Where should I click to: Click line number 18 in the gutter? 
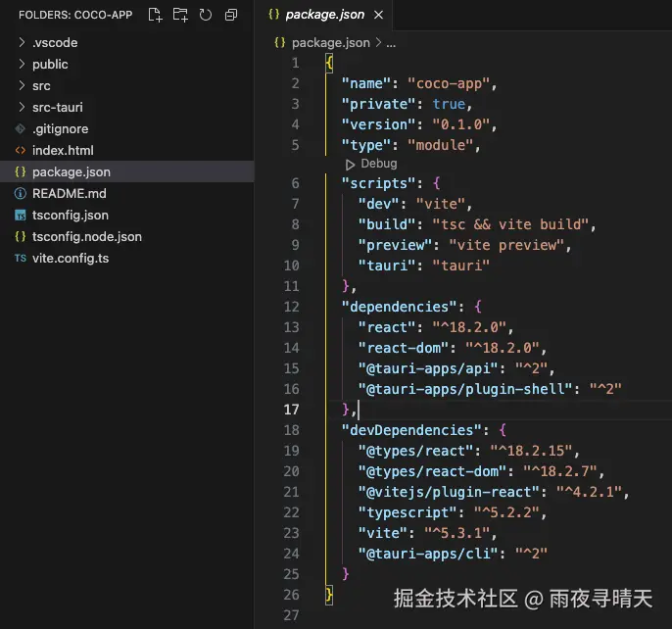tap(292, 430)
